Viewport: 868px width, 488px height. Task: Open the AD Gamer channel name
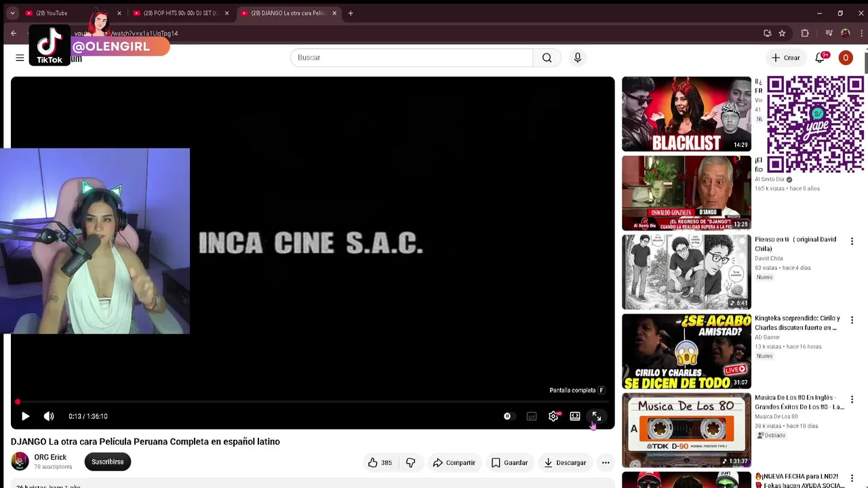point(768,338)
